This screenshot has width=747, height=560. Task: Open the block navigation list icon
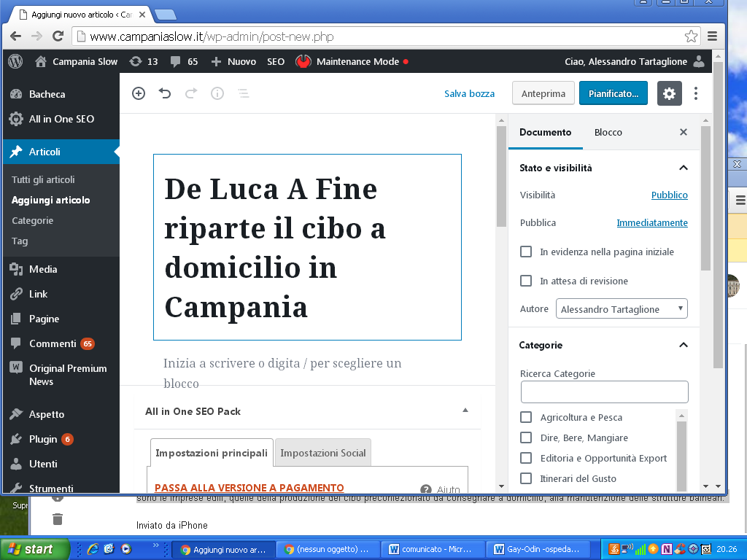click(243, 93)
